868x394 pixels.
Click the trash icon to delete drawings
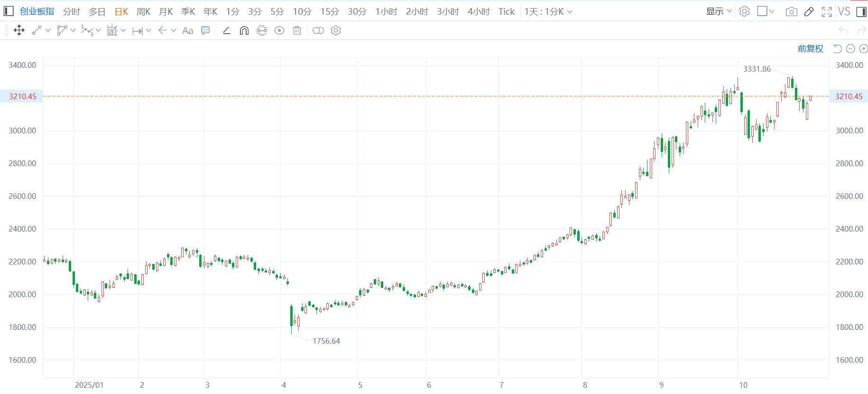tap(297, 31)
